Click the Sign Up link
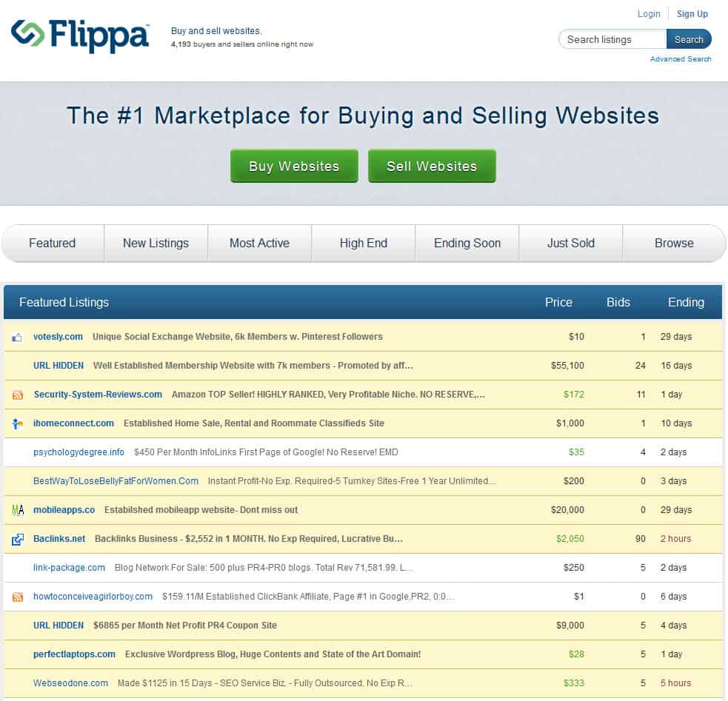Image resolution: width=728 pixels, height=701 pixels. pos(692,14)
